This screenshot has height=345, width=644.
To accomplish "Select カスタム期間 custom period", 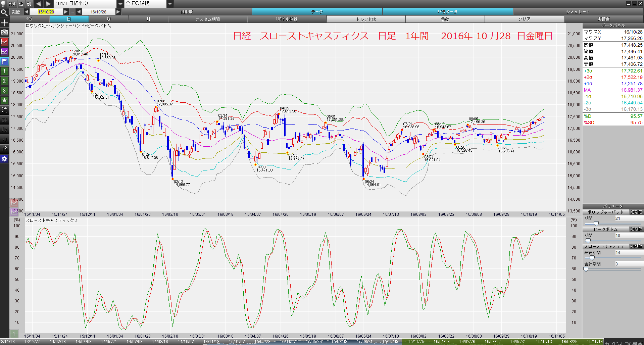I will (x=207, y=19).
